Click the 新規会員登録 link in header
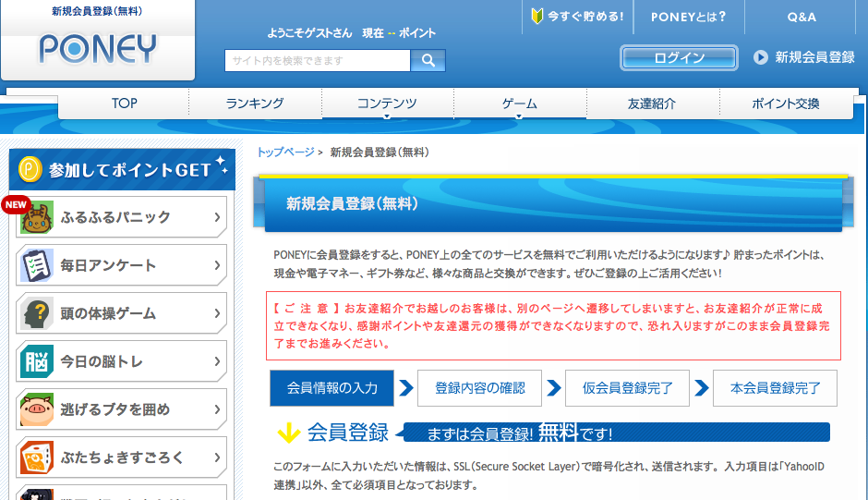Image resolution: width=868 pixels, height=500 pixels. pos(814,57)
